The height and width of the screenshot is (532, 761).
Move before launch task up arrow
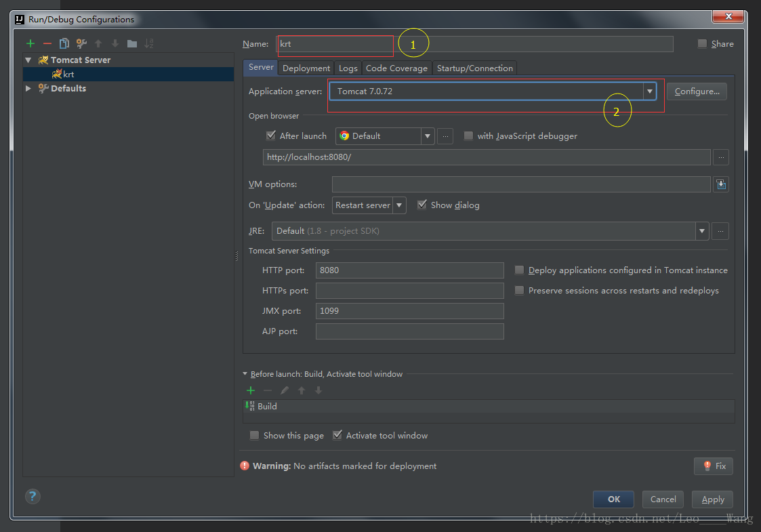pyautogui.click(x=302, y=390)
